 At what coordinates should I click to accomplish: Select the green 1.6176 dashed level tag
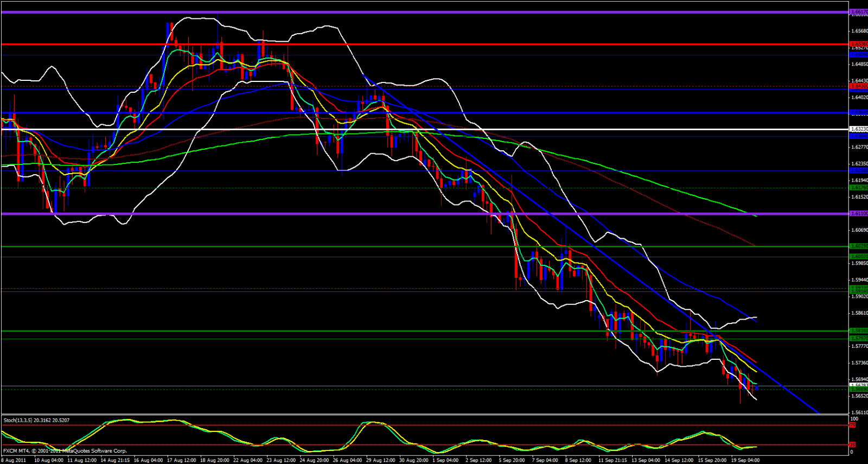pos(858,188)
